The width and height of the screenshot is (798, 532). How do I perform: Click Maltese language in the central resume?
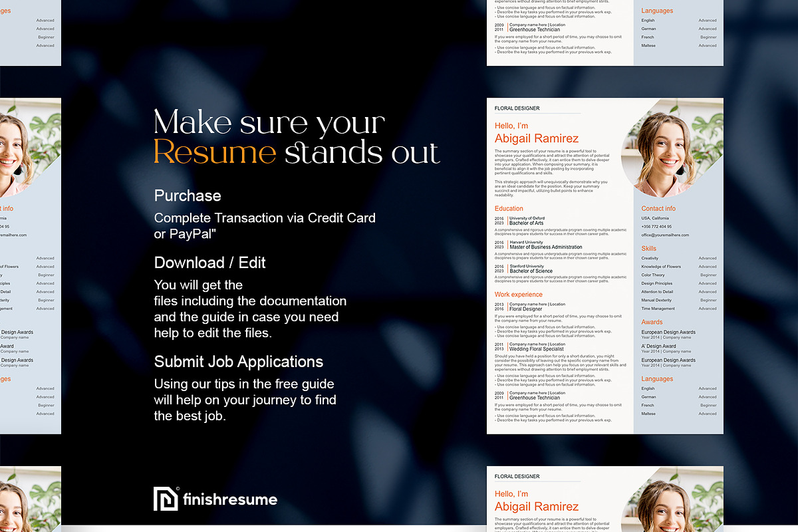(x=648, y=414)
